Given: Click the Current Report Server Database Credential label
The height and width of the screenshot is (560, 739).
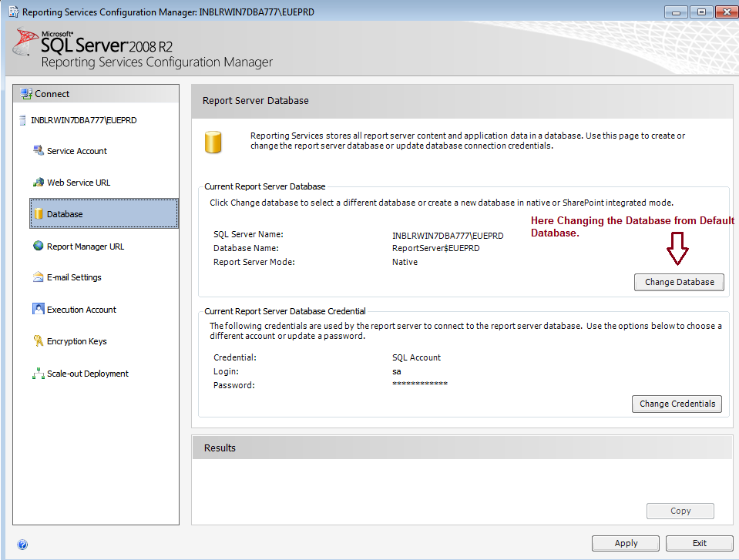Looking at the screenshot, I should coord(285,311).
